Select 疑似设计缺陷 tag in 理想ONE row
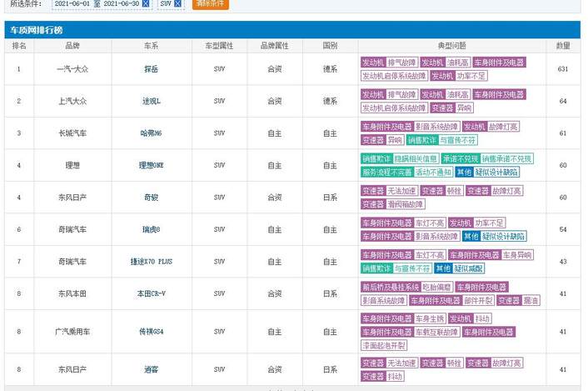 496,173
